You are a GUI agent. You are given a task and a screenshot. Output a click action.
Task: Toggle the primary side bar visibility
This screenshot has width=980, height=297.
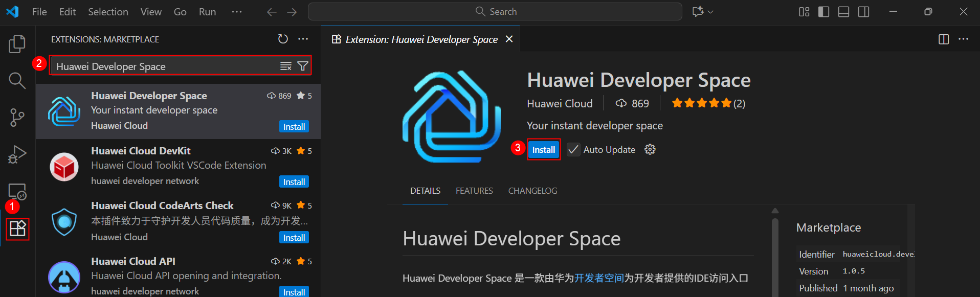[x=823, y=12]
